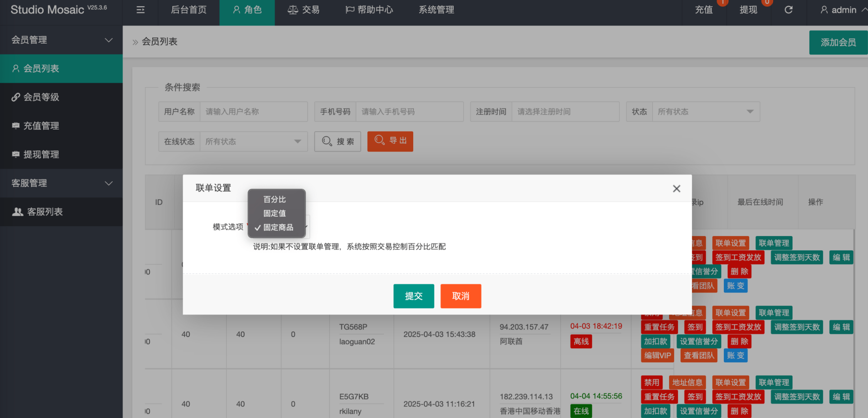Click the orange 取消 button

click(461, 296)
